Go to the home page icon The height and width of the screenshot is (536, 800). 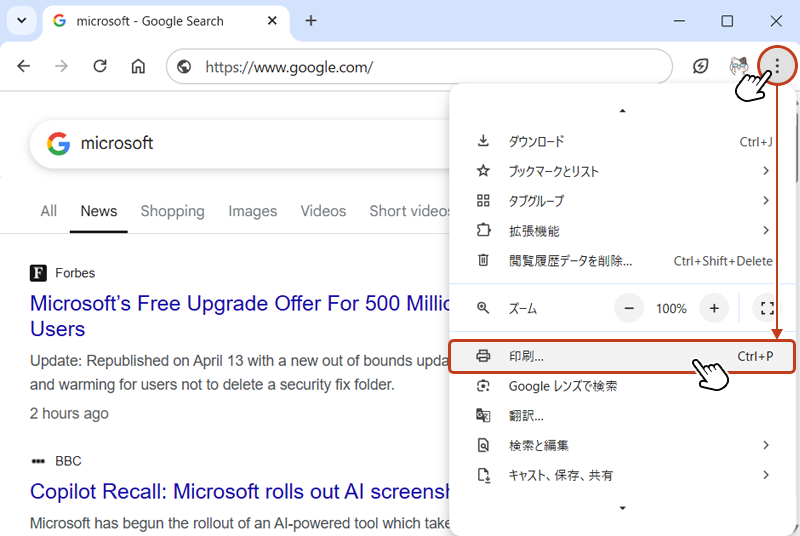[x=138, y=66]
